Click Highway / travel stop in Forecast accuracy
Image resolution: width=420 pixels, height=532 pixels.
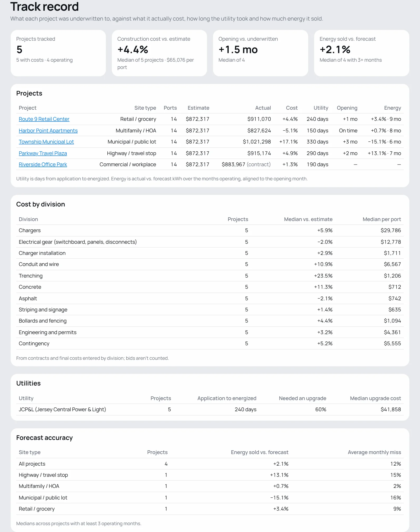click(43, 475)
